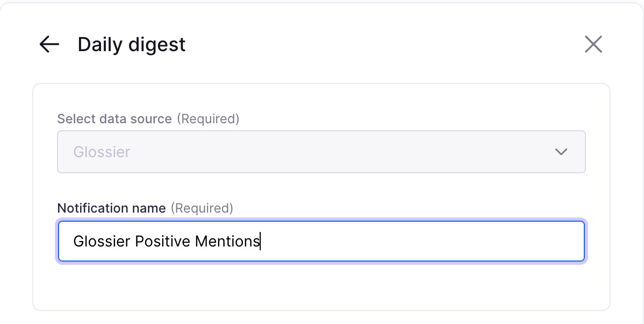Click Required text next to Notification name

[202, 208]
